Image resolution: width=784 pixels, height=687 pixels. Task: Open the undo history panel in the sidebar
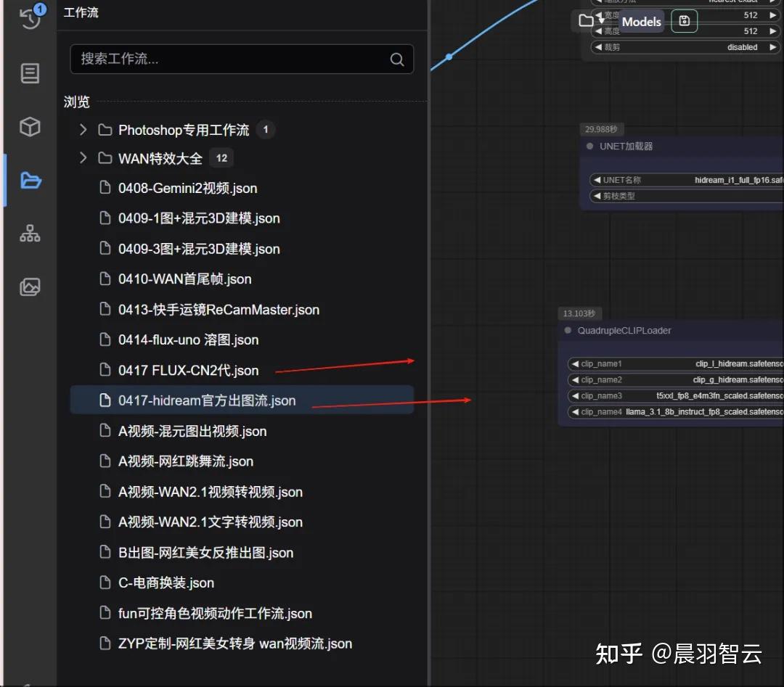coord(30,18)
